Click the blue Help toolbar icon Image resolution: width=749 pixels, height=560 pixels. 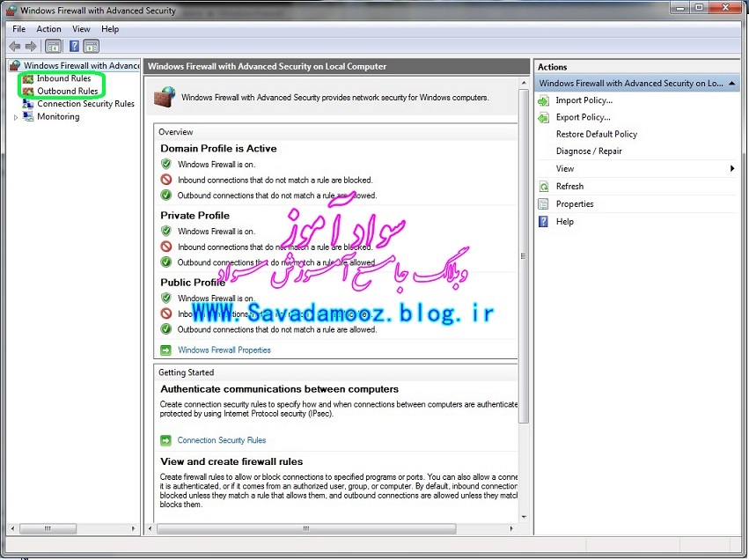75,47
